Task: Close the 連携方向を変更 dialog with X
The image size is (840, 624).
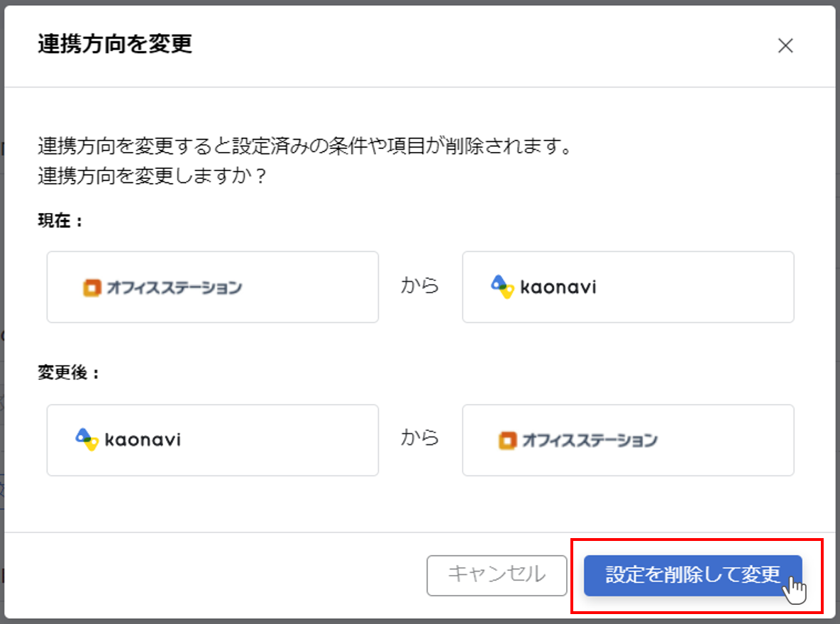Action: [x=785, y=46]
